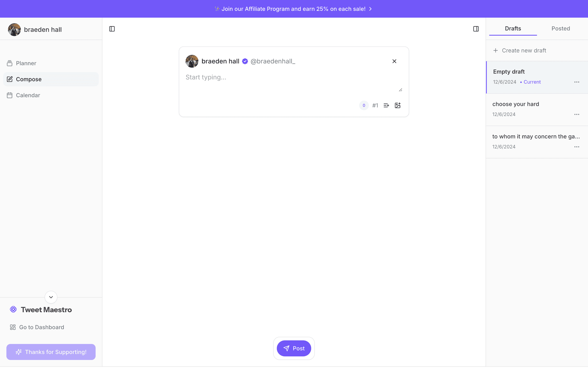Image resolution: width=588 pixels, height=368 pixels.
Task: Click the character count indicator circle
Action: coord(364,105)
